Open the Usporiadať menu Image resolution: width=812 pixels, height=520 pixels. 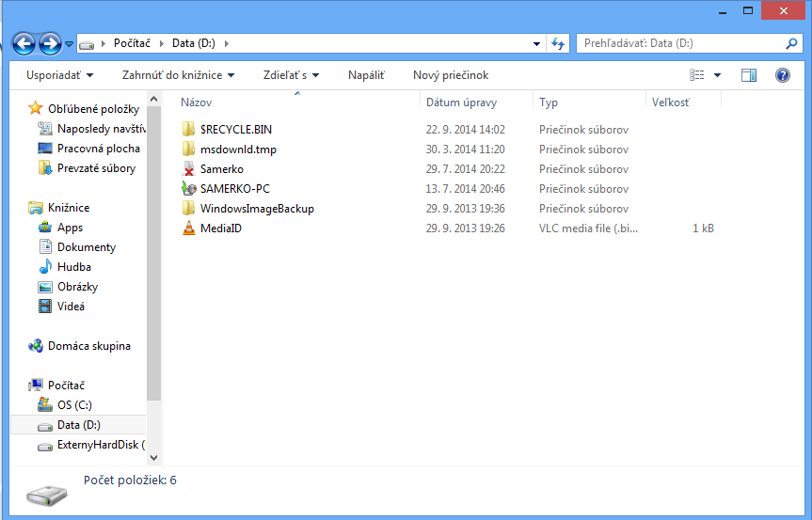click(59, 75)
